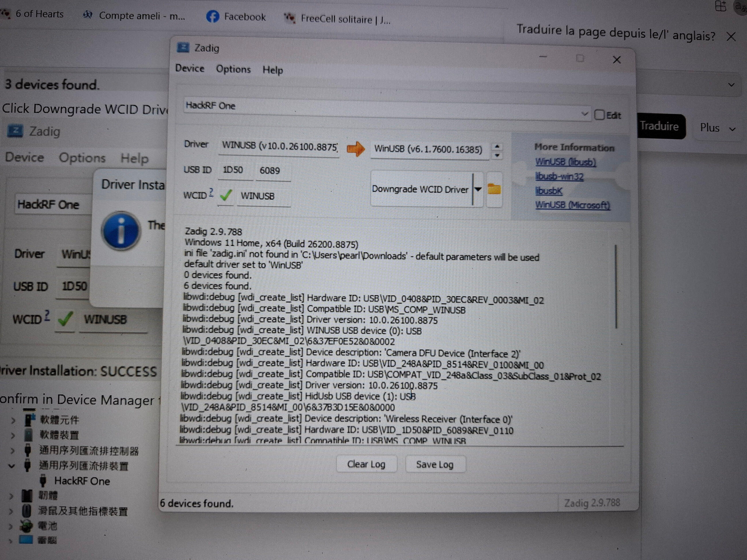The height and width of the screenshot is (560, 747).
Task: Click the log line mentioning 'Camera DFU Device (Interface 2)'
Action: (351, 353)
